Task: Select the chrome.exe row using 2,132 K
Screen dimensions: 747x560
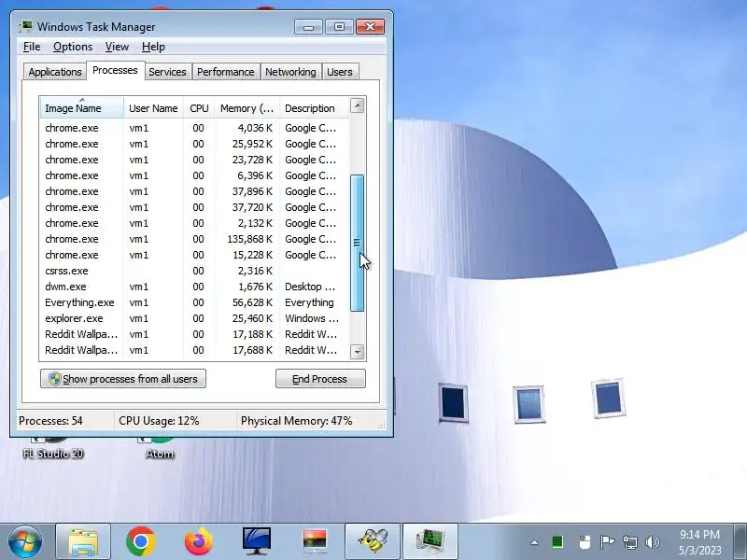Action: (194, 223)
